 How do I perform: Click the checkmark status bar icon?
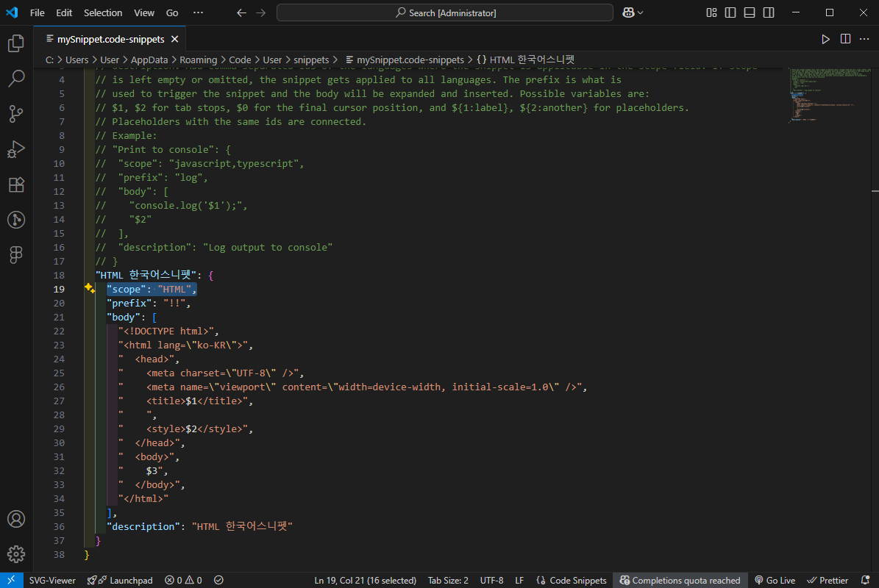tap(218, 580)
